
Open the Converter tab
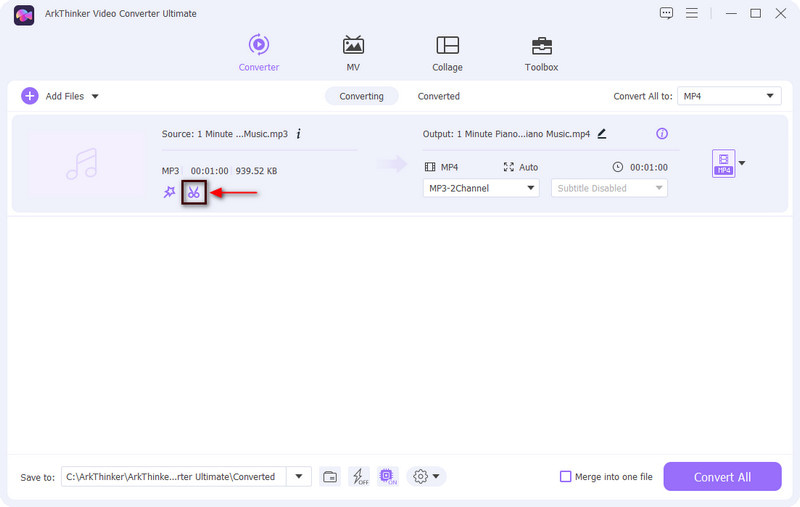pos(259,53)
